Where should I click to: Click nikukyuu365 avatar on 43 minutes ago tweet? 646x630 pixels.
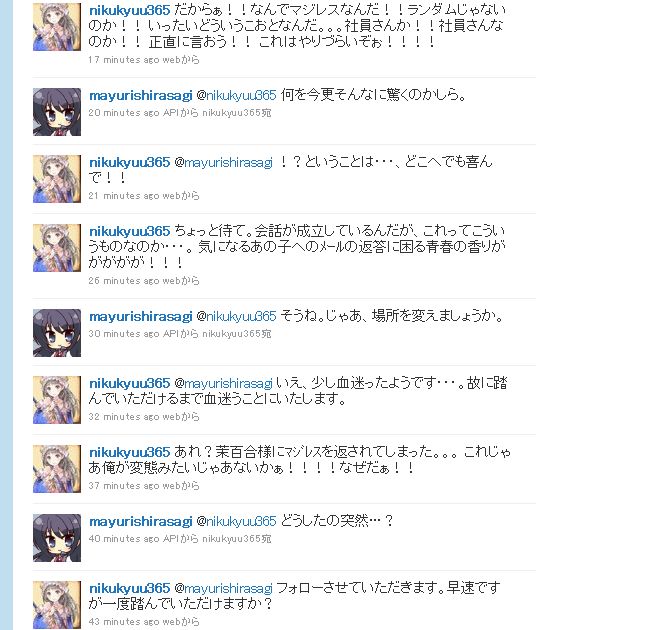coord(57,604)
